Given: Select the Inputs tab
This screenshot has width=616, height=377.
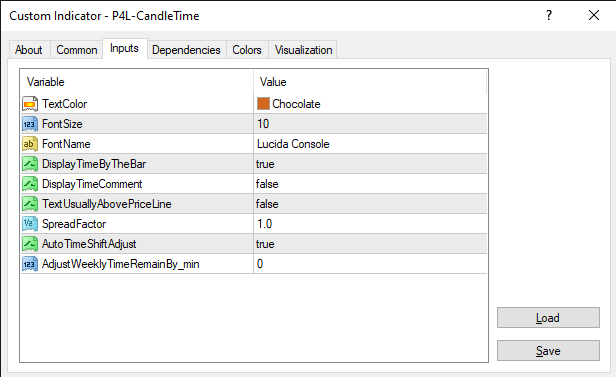Looking at the screenshot, I should coord(125,48).
